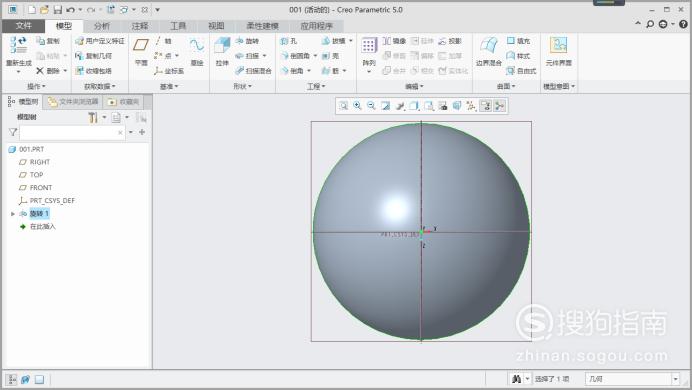Click the Delete (删除) X icon

(x=40, y=71)
